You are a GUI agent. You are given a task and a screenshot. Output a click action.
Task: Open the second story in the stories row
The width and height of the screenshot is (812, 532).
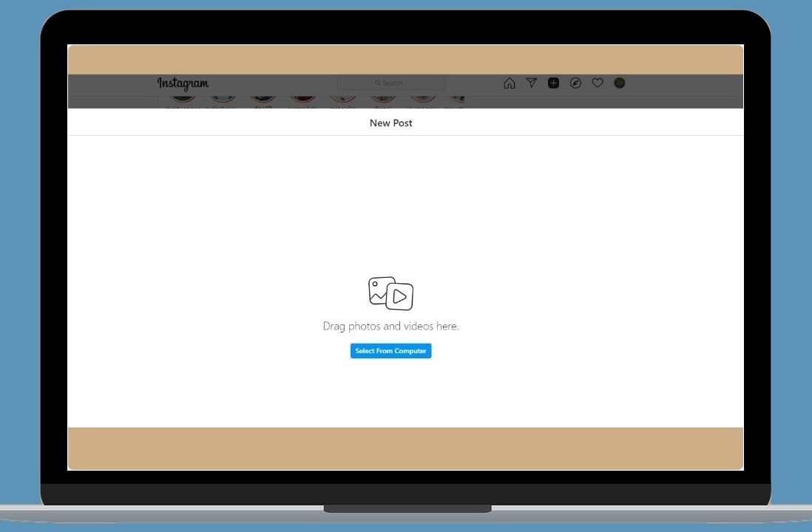click(222, 98)
